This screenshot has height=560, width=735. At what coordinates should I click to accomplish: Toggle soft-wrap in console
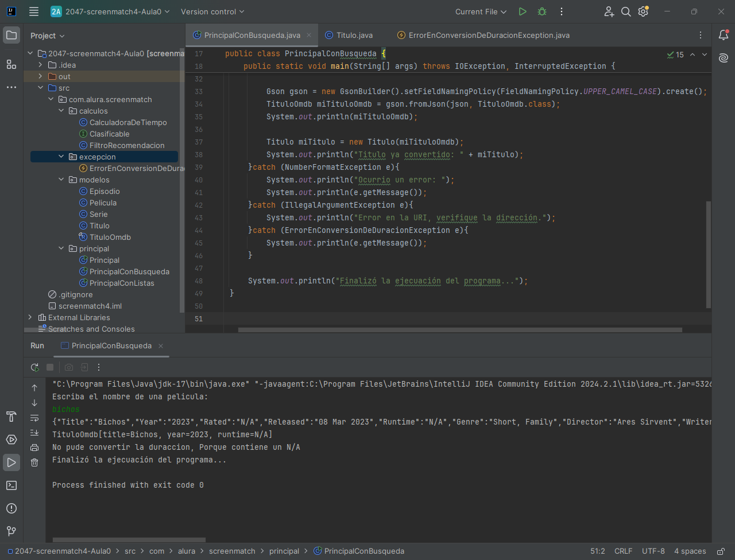tap(34, 418)
